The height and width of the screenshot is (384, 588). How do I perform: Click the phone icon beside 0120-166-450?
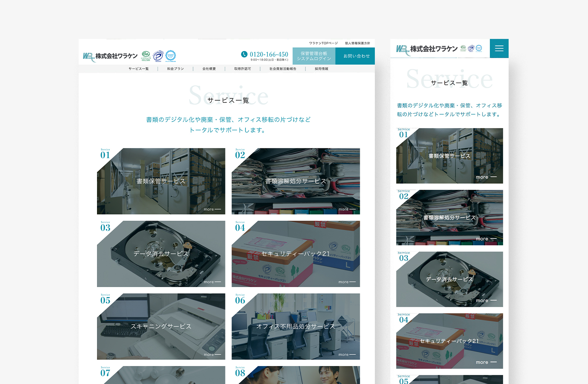244,54
